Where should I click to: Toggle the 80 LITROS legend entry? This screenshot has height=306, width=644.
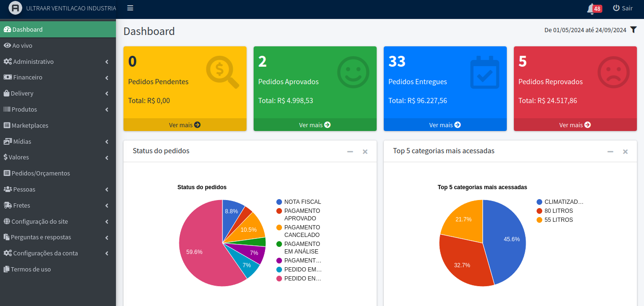558,211
